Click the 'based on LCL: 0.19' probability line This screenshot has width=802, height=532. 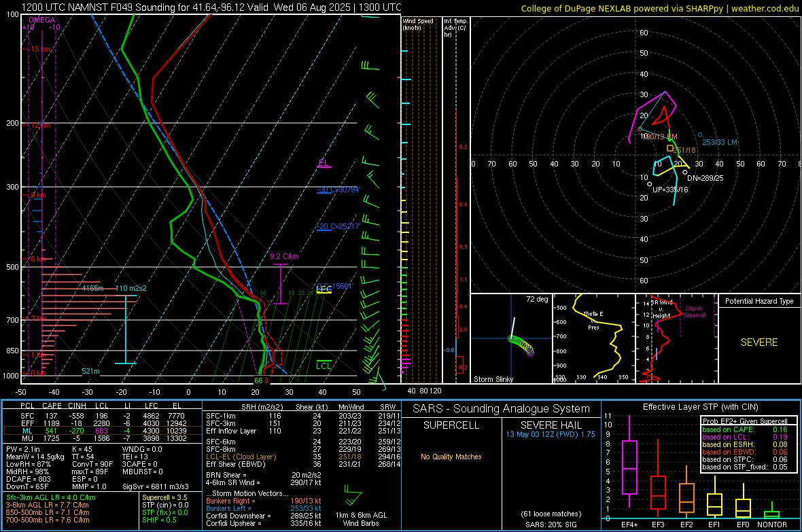[745, 437]
